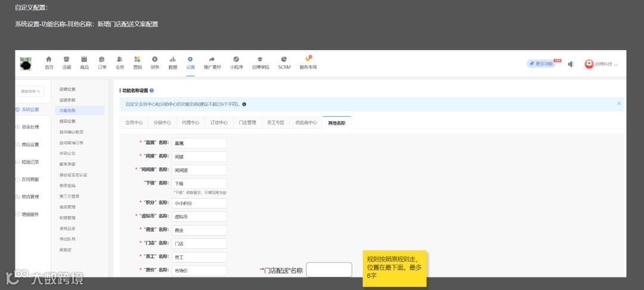The width and height of the screenshot is (644, 290).
Task: Open the 域名管理 submenu item
Action: (67, 206)
